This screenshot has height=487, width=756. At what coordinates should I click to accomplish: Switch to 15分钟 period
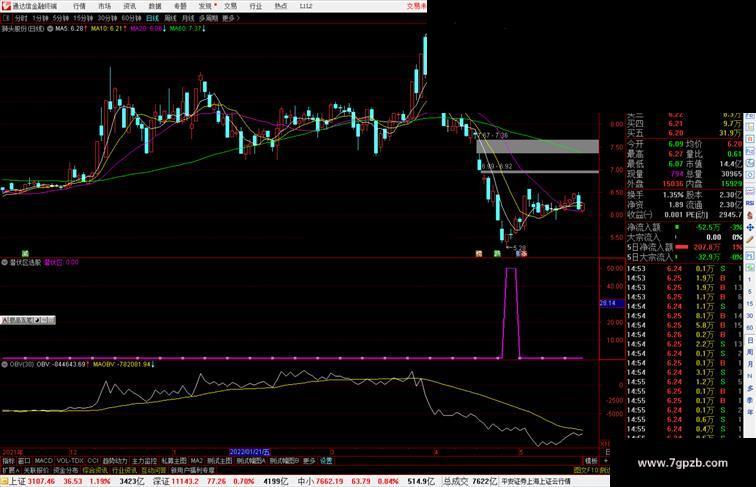tap(83, 18)
